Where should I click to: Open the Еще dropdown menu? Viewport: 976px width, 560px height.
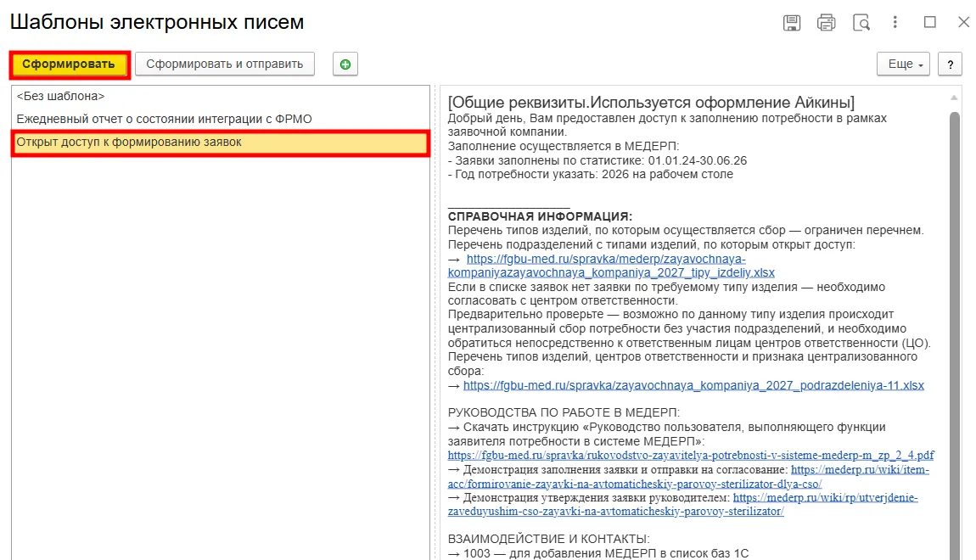(x=903, y=64)
